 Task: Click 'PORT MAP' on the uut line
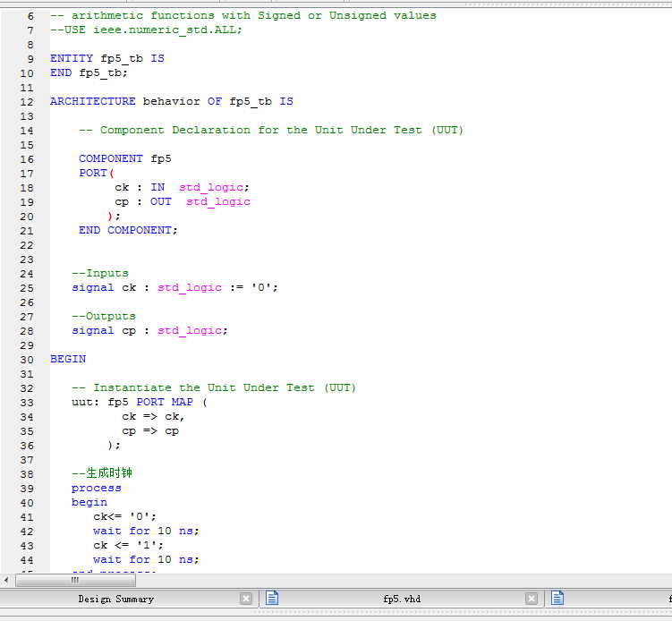point(165,402)
